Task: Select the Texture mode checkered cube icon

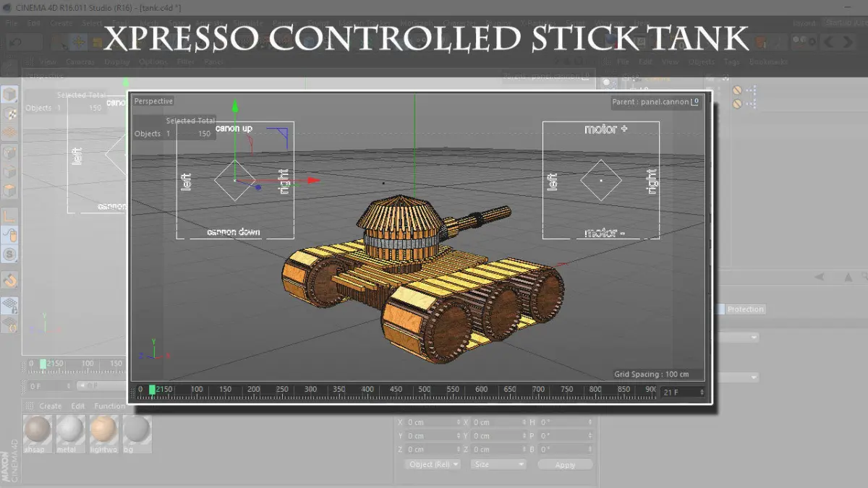Action: [x=9, y=114]
